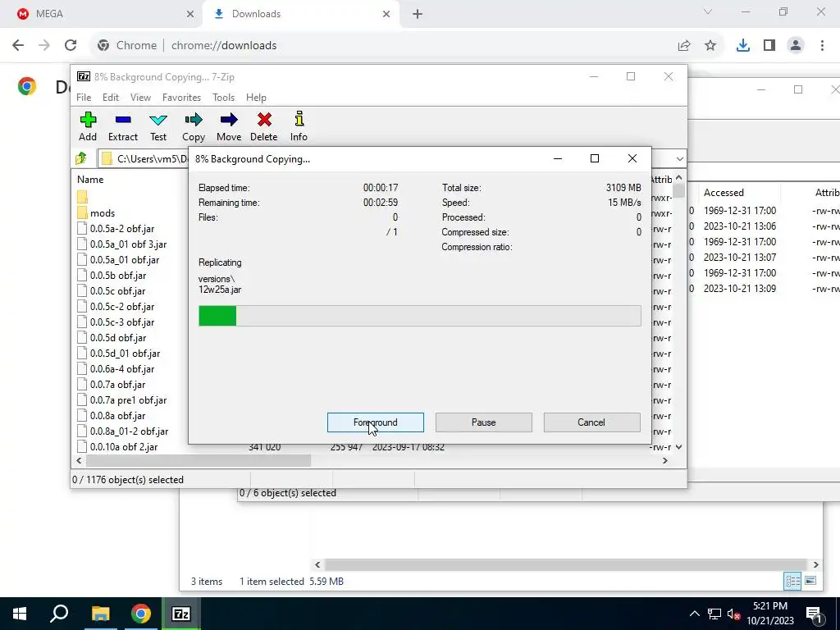Screen dimensions: 840x630
Task: Expand the 7-Zip path dropdown arrow
Action: [679, 159]
